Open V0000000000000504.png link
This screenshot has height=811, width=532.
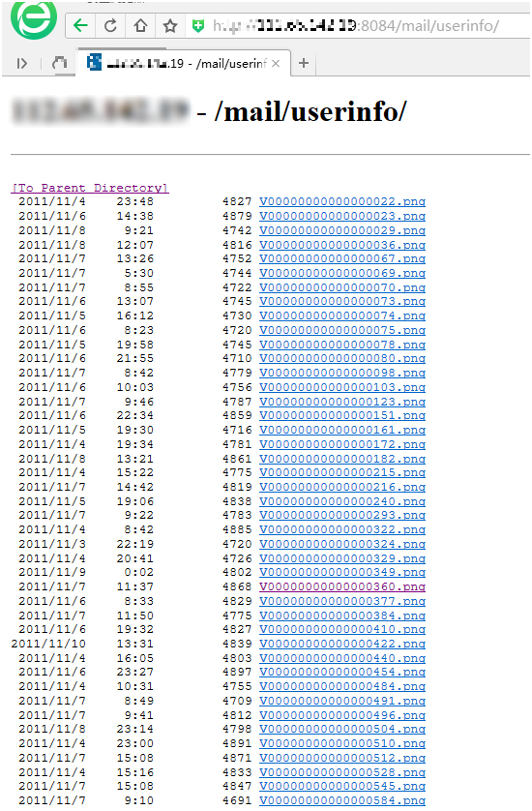[342, 730]
